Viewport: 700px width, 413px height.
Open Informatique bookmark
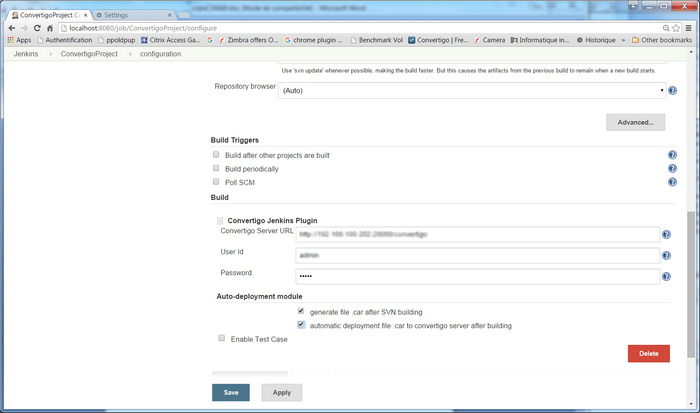point(540,40)
